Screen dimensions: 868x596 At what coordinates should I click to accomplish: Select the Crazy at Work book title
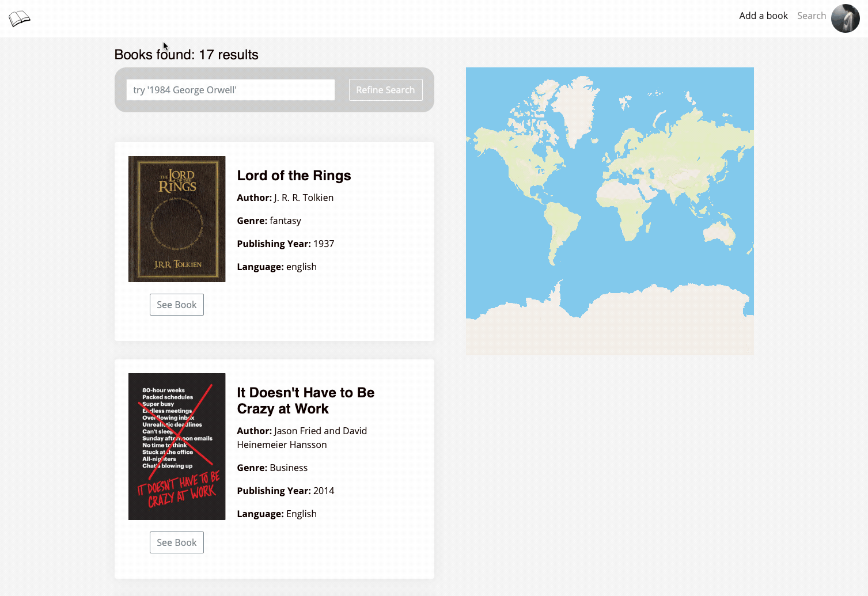tap(305, 400)
